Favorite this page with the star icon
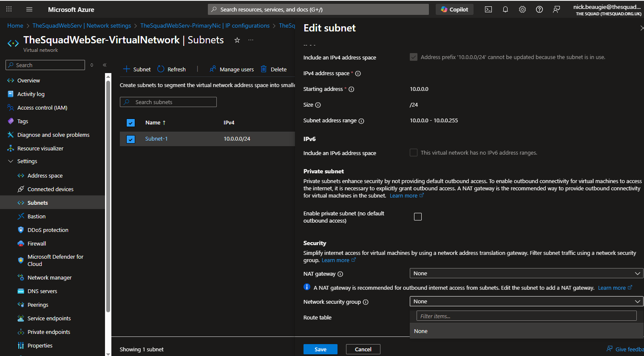644x356 pixels. point(237,40)
